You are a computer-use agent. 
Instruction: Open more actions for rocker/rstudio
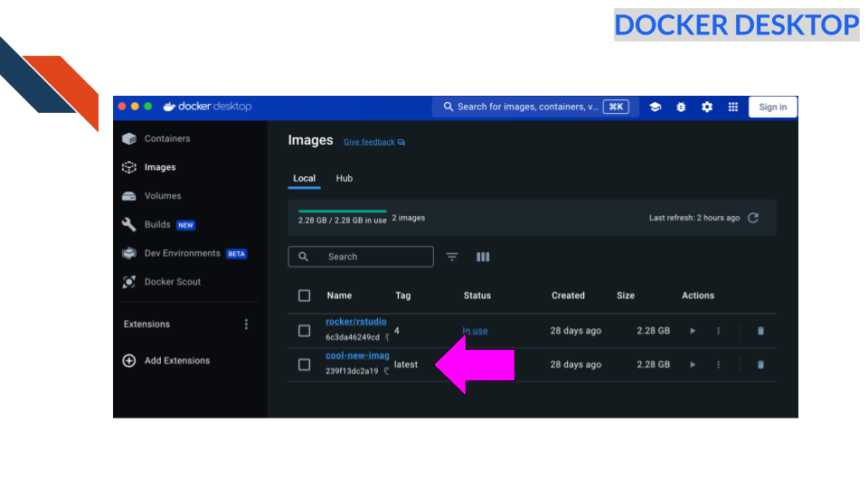(719, 331)
